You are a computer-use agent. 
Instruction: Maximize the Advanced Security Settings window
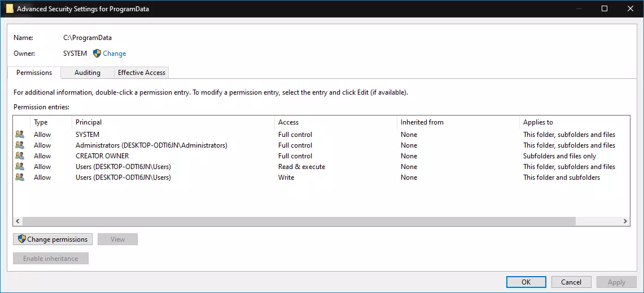coord(604,8)
